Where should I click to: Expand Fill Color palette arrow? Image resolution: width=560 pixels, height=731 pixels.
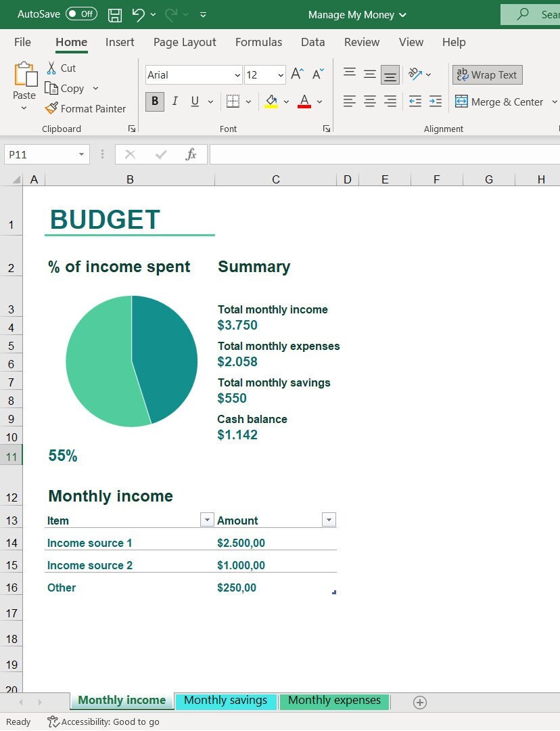[286, 102]
